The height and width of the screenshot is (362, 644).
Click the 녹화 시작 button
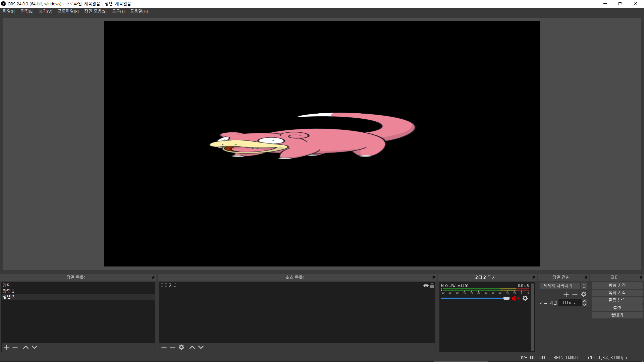point(617,293)
